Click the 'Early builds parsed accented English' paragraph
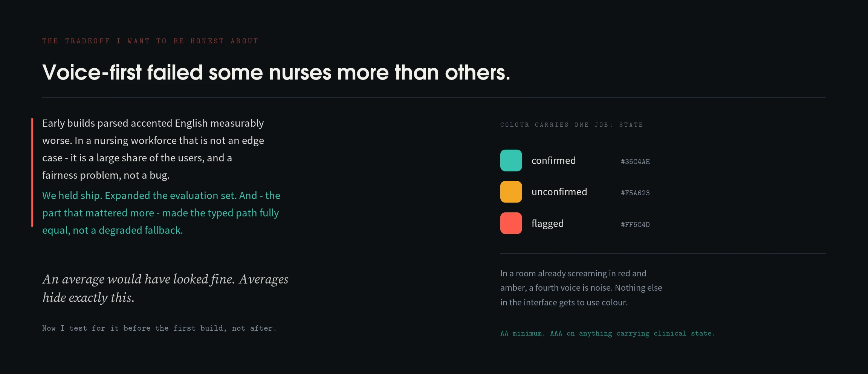The width and height of the screenshot is (868, 374). click(153, 149)
